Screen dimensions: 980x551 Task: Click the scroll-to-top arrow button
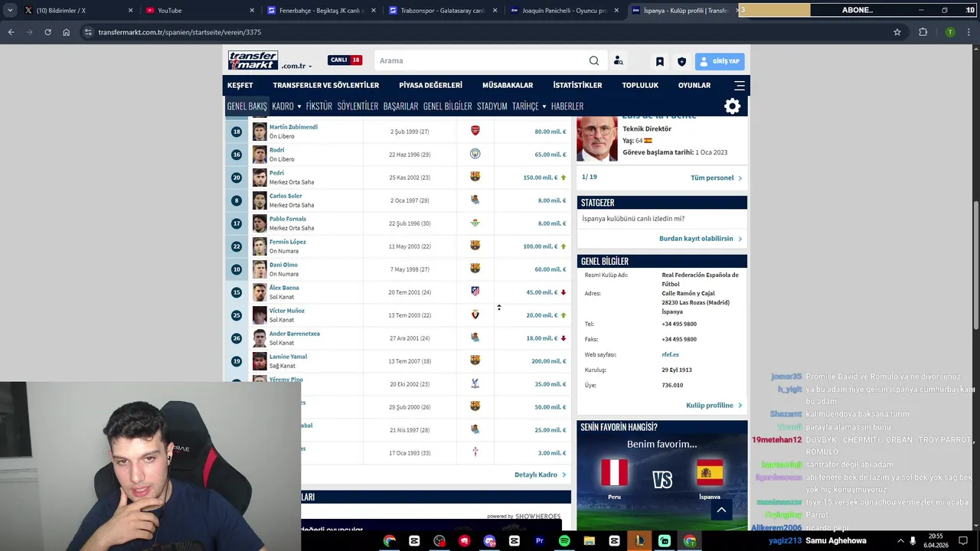721,510
